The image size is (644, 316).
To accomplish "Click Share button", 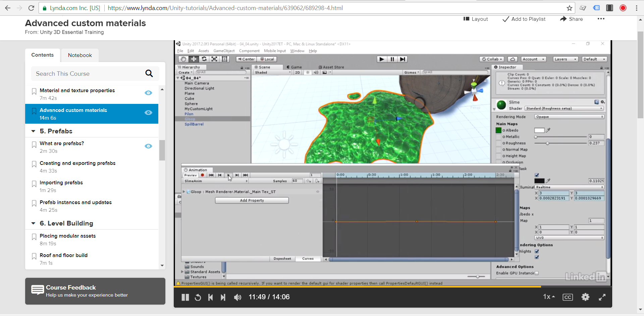I will tap(572, 19).
